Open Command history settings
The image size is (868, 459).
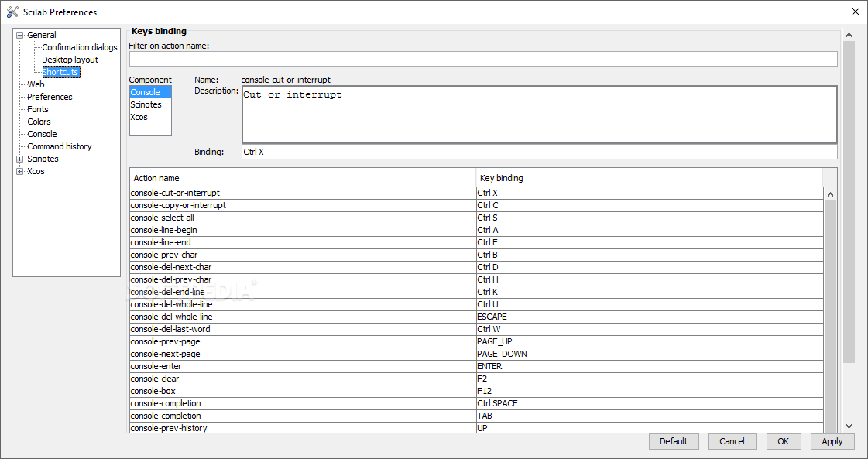(59, 146)
